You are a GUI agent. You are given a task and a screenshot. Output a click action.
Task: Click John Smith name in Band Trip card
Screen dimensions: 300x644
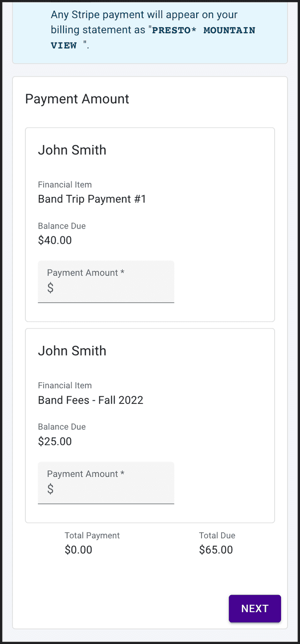[x=72, y=150]
